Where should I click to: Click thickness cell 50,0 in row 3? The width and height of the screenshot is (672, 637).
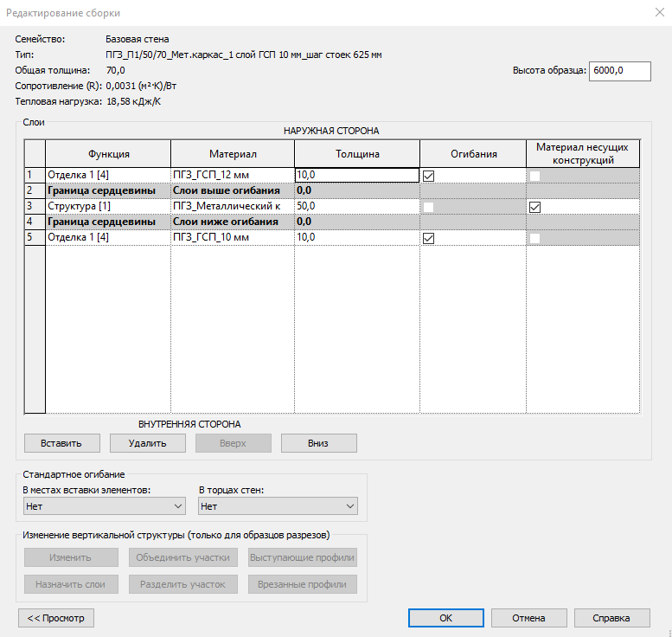click(x=356, y=206)
